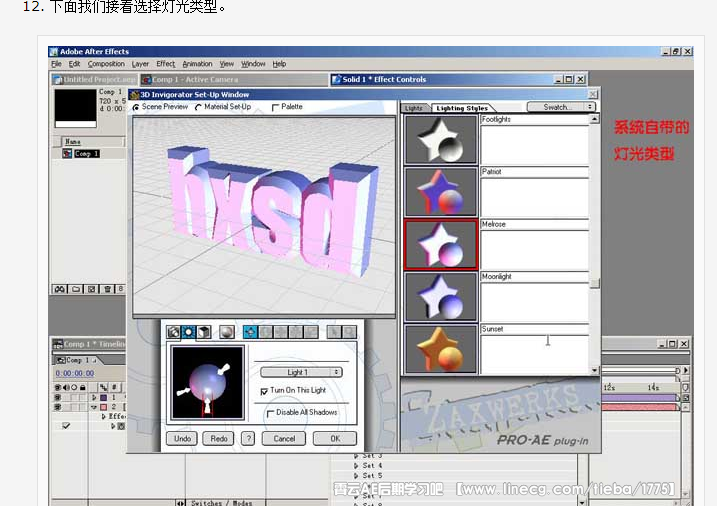Image resolution: width=717 pixels, height=506 pixels.
Task: Click the 3D scene preview viewport
Action: click(264, 215)
